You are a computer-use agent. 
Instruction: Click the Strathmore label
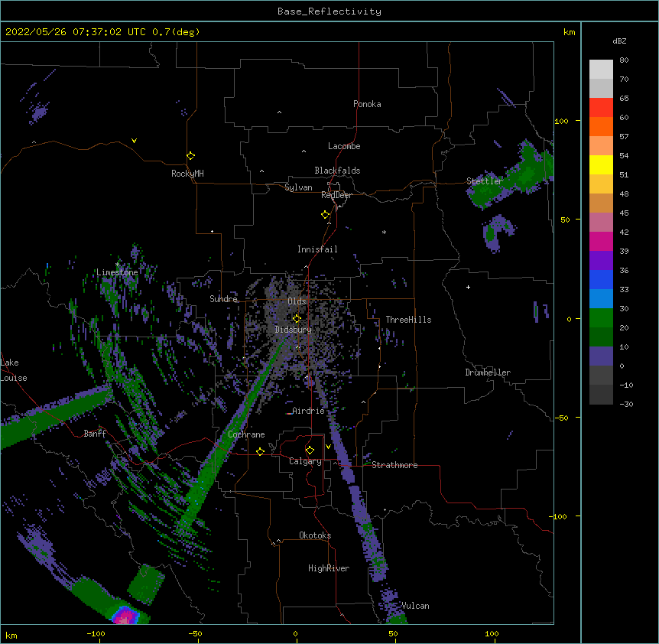(x=394, y=465)
